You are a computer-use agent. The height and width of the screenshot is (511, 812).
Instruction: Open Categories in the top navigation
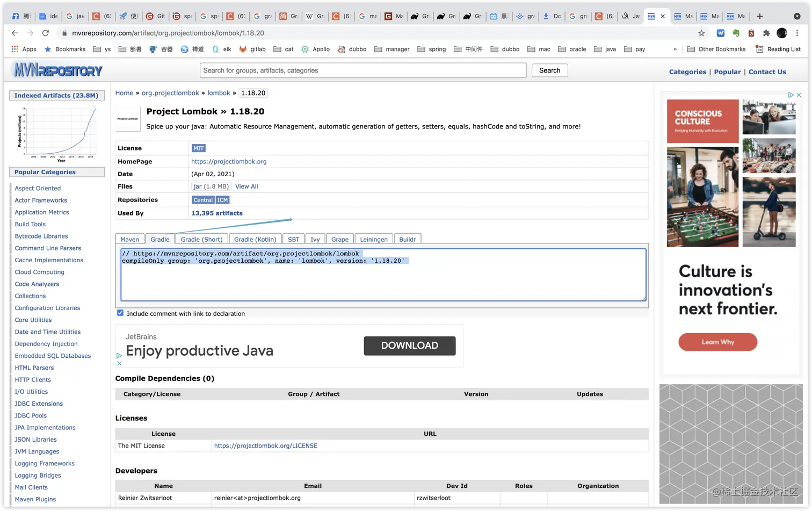(687, 71)
